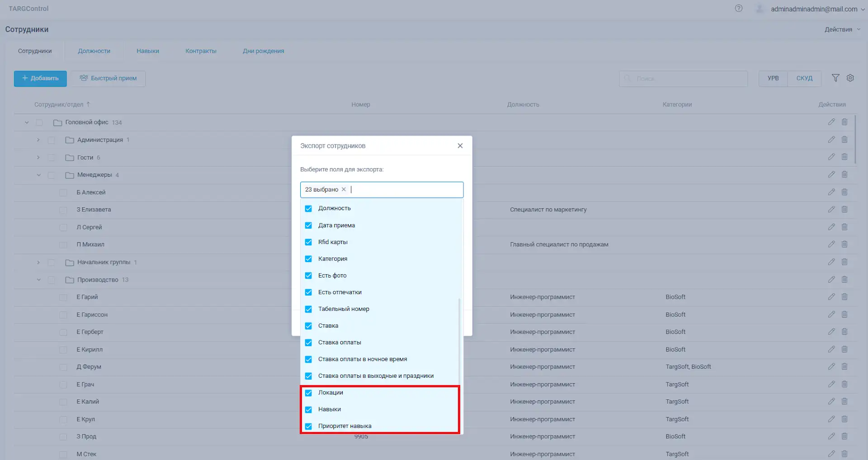Edit employee Е Крул
Screen dimensions: 868x460
tap(831, 419)
